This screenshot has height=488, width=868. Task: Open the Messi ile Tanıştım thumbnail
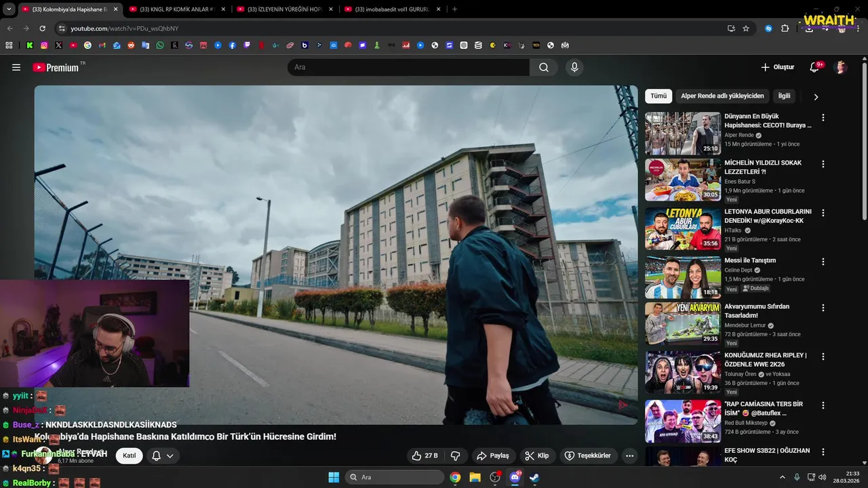coord(683,277)
